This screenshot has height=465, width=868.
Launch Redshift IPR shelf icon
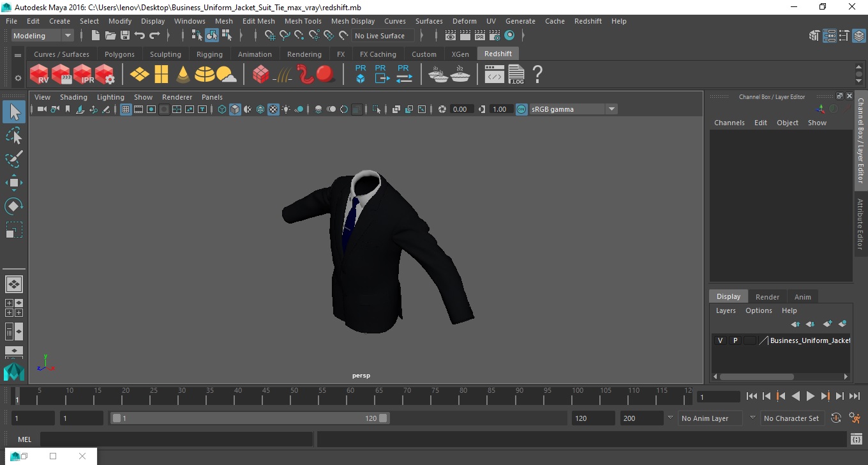(x=83, y=75)
